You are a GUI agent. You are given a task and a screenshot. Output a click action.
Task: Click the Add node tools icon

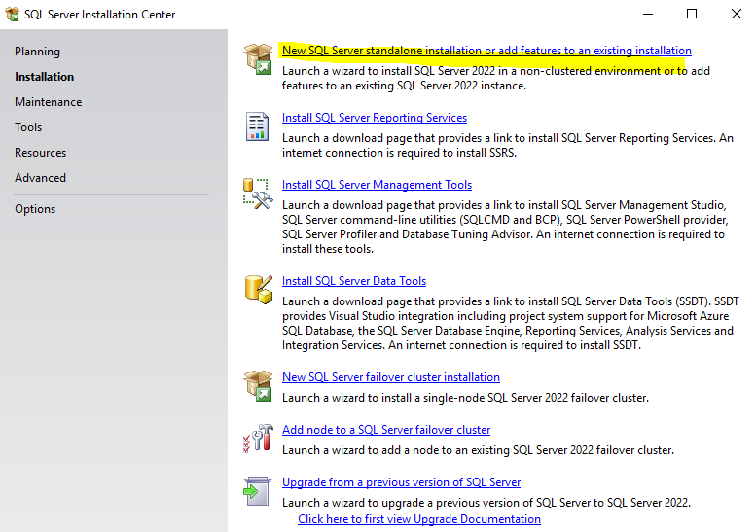258,438
